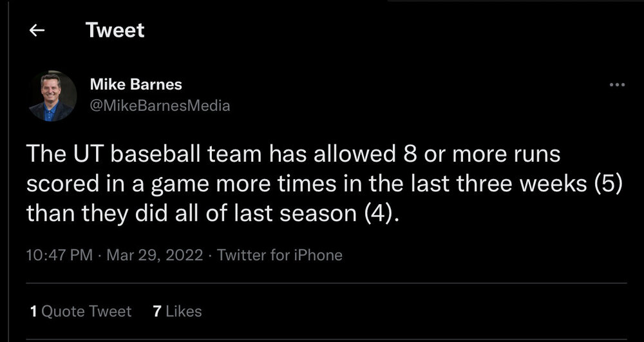Image resolution: width=644 pixels, height=342 pixels.
Task: Click the Tweet page header title
Action: [115, 30]
